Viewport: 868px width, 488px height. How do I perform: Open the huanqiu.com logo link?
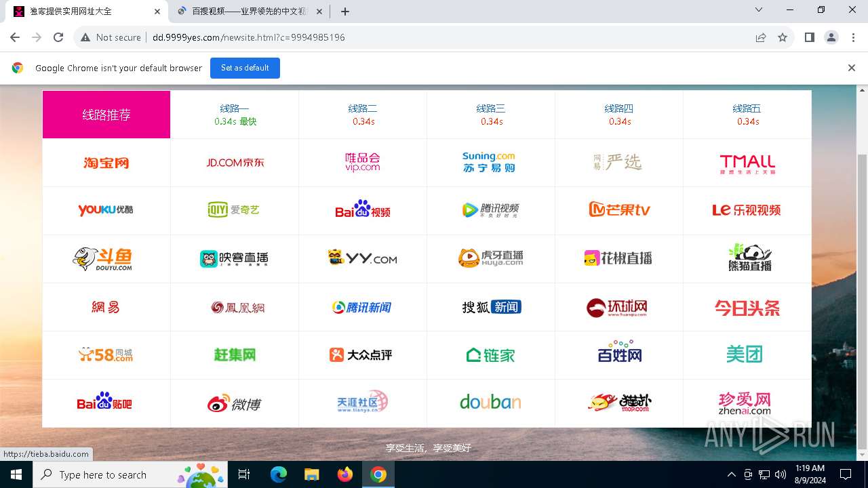click(618, 307)
